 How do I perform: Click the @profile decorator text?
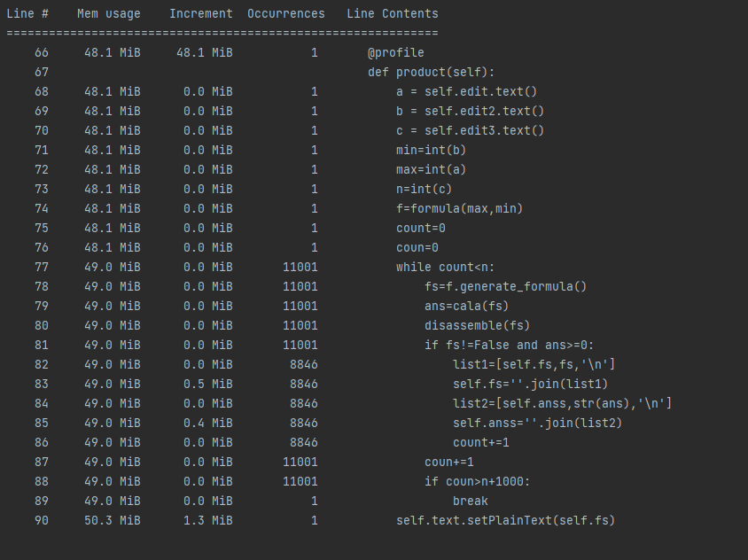click(396, 53)
